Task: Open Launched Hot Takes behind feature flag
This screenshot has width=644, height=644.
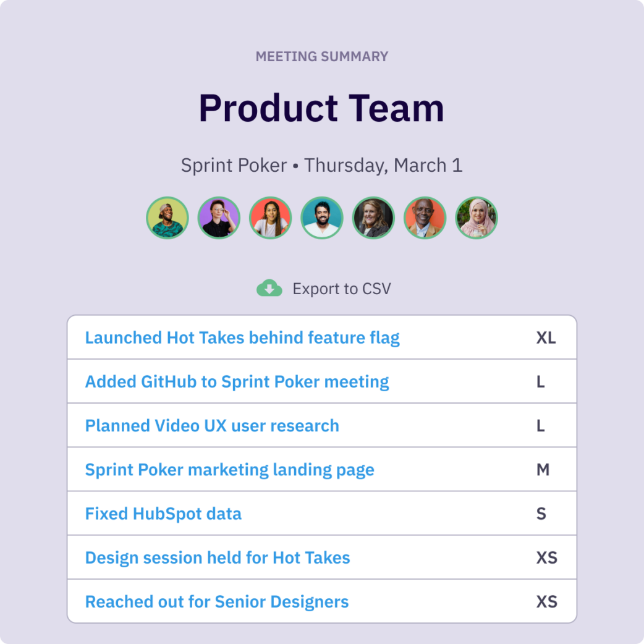Action: (x=242, y=337)
